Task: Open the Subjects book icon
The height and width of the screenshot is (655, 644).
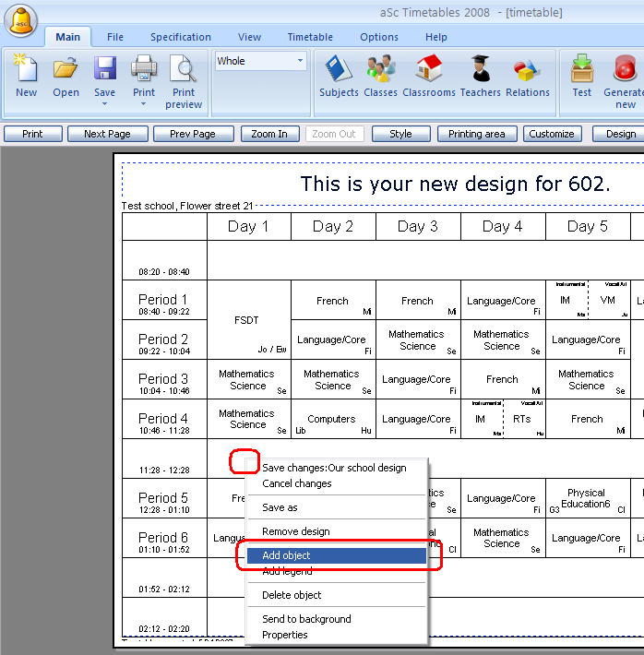Action: (339, 69)
